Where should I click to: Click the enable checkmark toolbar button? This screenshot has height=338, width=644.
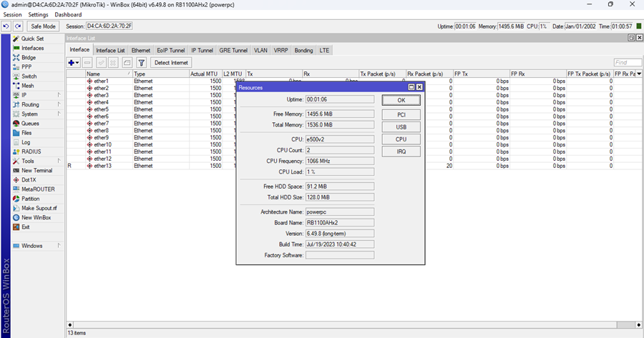pyautogui.click(x=101, y=63)
